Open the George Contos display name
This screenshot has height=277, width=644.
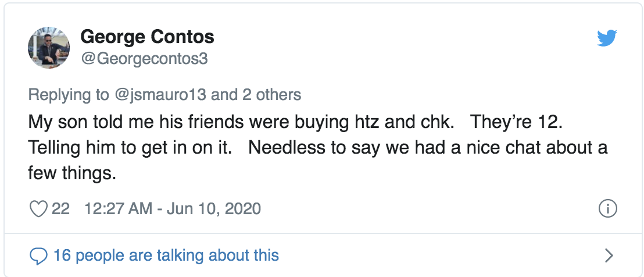click(x=147, y=37)
